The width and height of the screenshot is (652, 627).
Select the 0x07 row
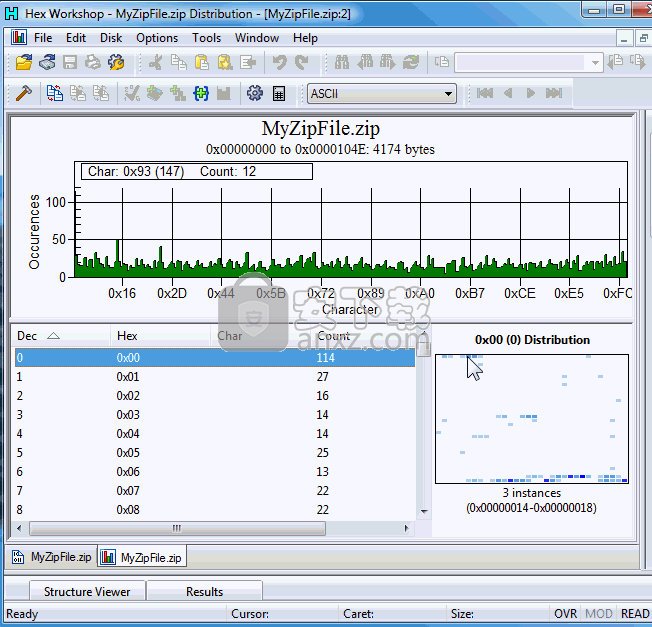click(215, 491)
